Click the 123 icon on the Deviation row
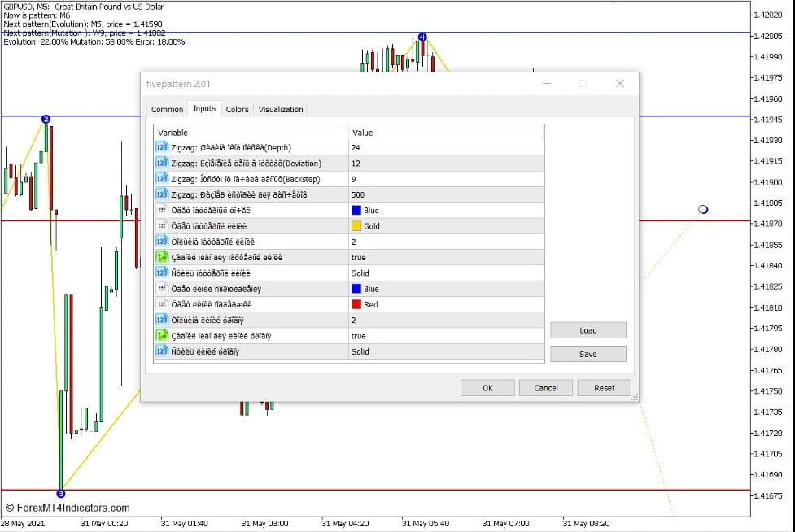The width and height of the screenshot is (795, 532). click(160, 163)
